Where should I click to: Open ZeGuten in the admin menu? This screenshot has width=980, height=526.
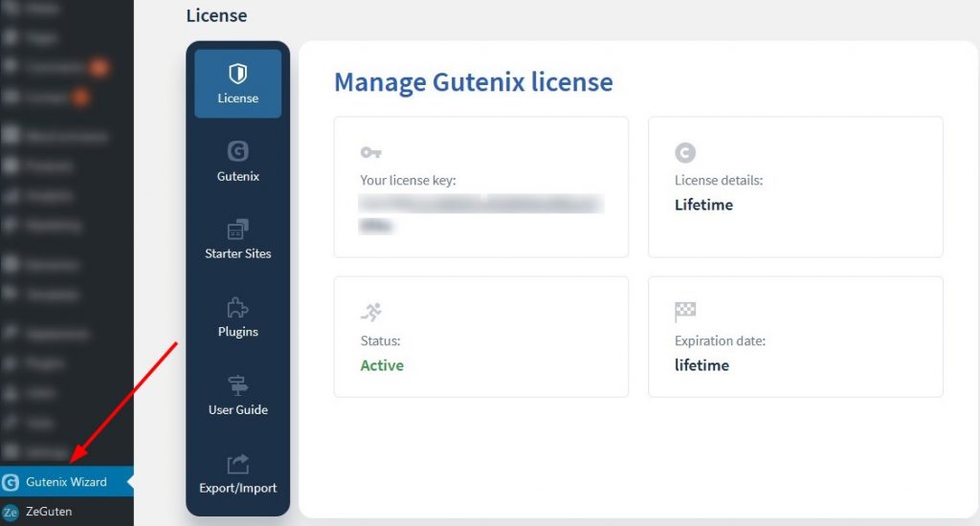coord(66,512)
